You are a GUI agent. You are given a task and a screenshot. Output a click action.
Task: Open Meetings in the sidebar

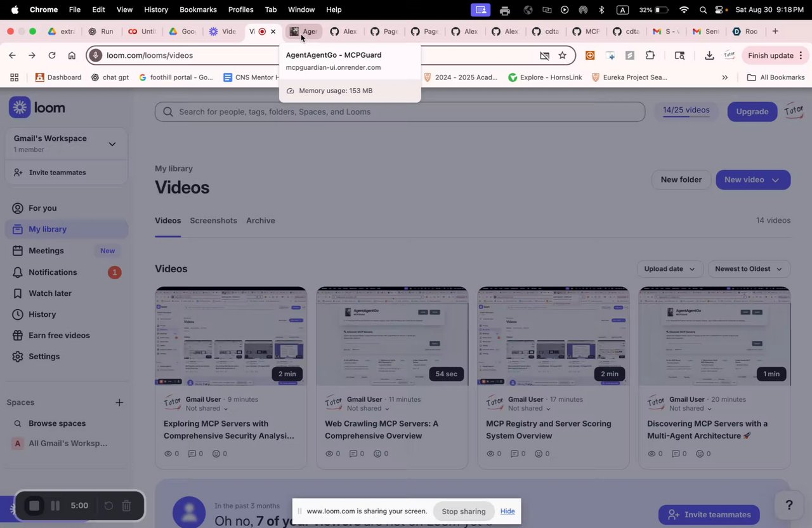click(x=67, y=251)
